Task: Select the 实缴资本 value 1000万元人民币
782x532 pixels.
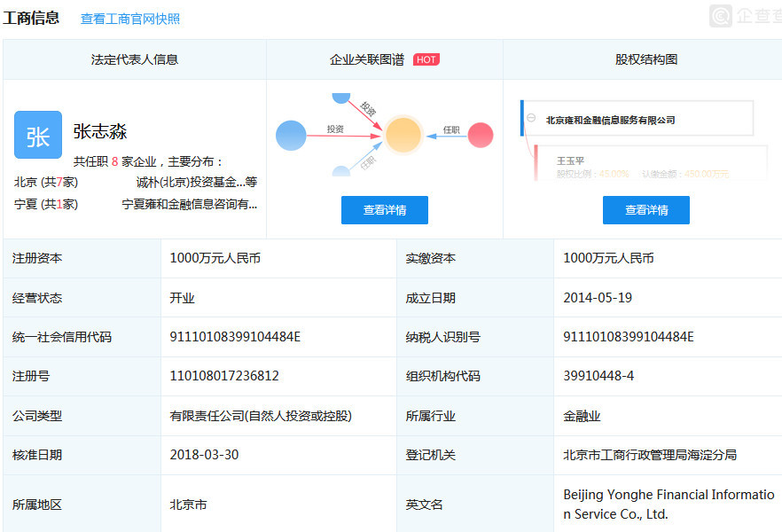Action: pos(608,258)
